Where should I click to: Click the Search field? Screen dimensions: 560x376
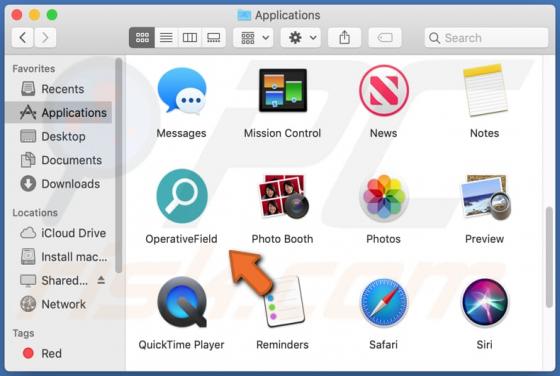pyautogui.click(x=486, y=37)
